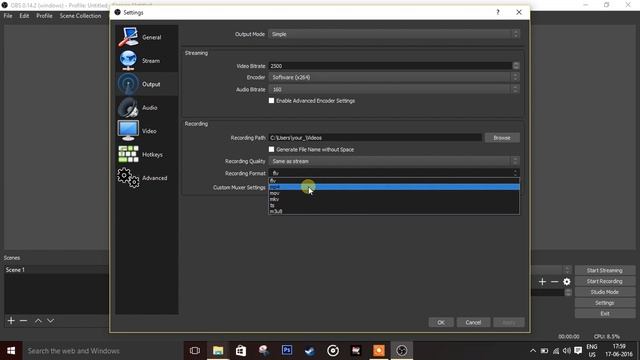Click the Settings button in OBS main window
This screenshot has height=360, width=640.
pyautogui.click(x=604, y=303)
